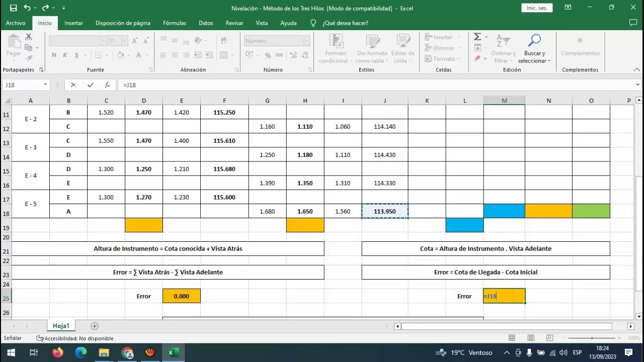Toggle align text left
The height and width of the screenshot is (362, 644).
163,55
